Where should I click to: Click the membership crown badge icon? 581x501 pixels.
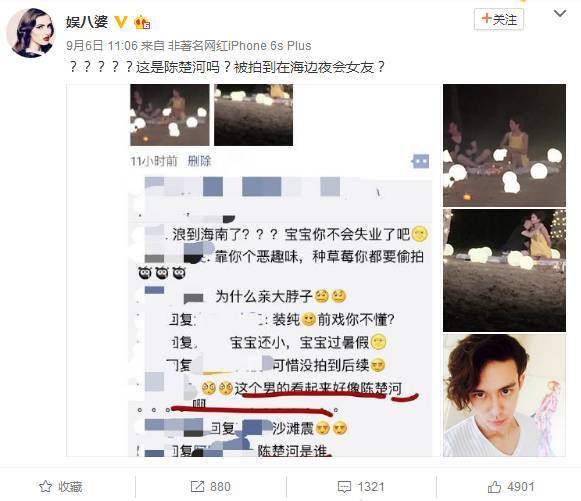[142, 23]
